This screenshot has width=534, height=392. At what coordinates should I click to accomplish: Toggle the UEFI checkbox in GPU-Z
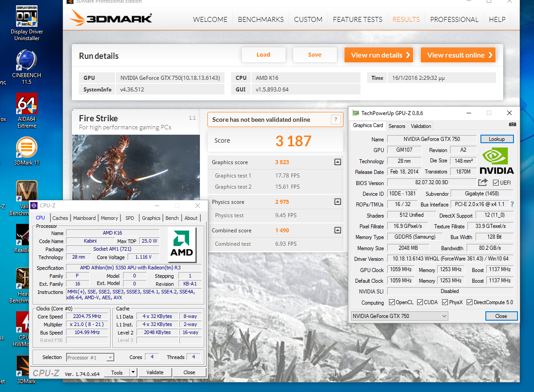tap(496, 182)
